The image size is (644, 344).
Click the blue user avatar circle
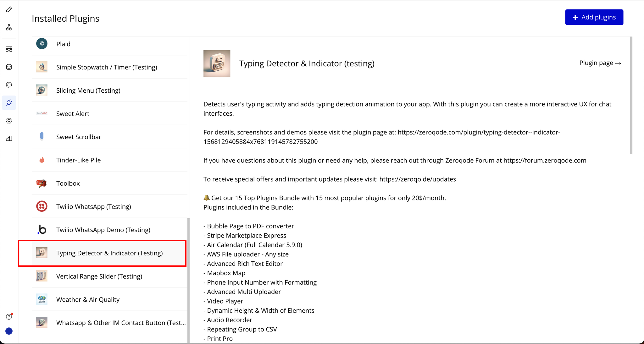click(x=9, y=331)
